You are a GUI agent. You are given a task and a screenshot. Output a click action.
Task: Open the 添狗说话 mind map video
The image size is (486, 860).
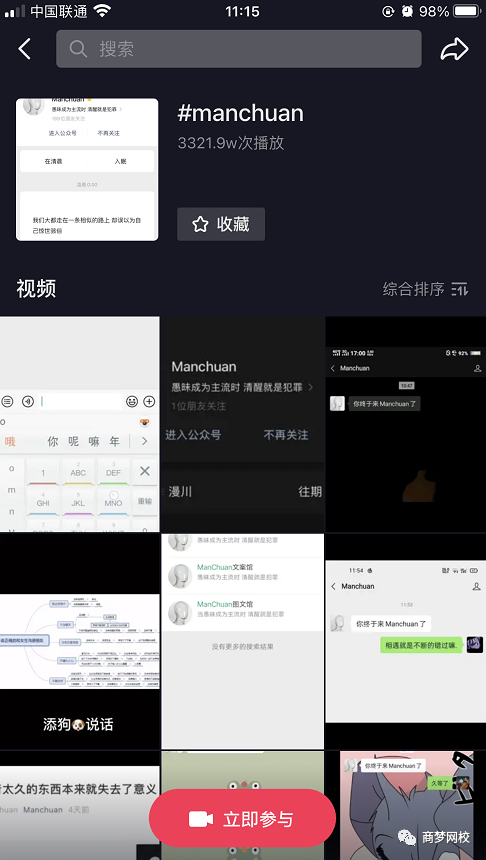80,641
